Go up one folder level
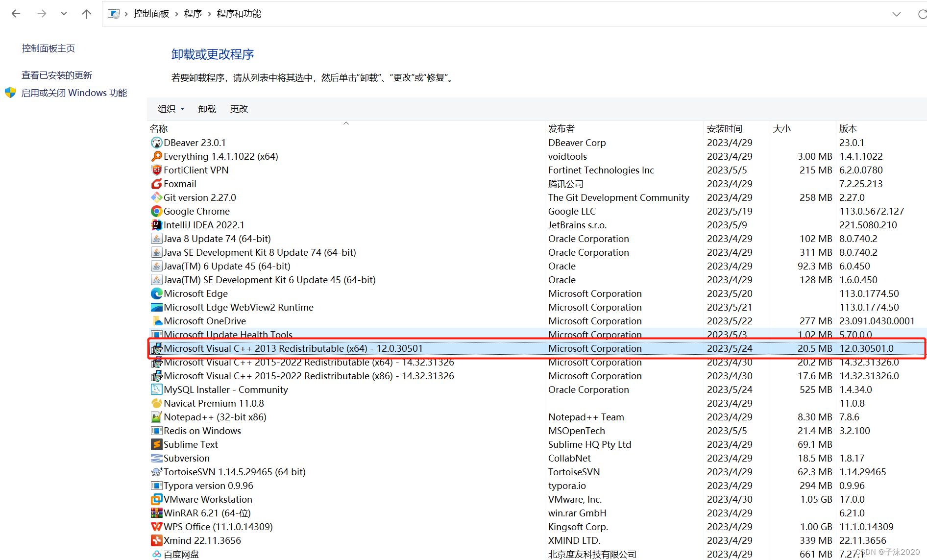 [x=87, y=14]
